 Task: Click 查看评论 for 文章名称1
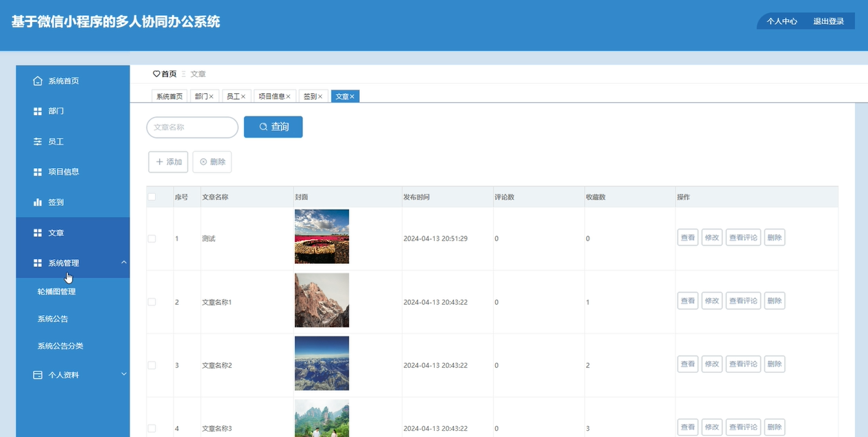[743, 301]
